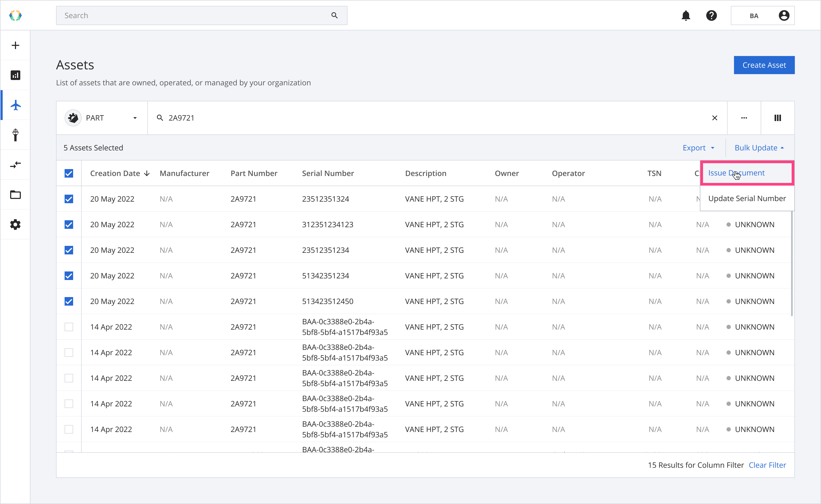Open the airplane assets icon in sidebar
Viewport: 821px width, 504px height.
(15, 105)
